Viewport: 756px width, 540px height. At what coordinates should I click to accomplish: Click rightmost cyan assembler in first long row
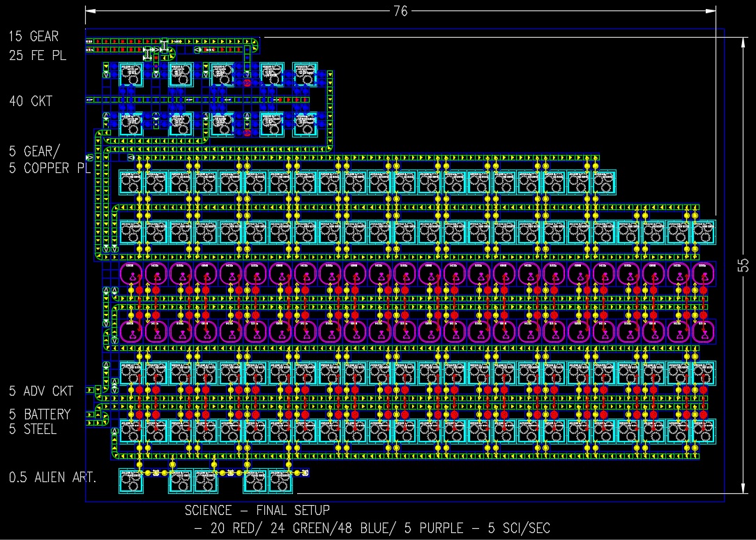tap(604, 182)
